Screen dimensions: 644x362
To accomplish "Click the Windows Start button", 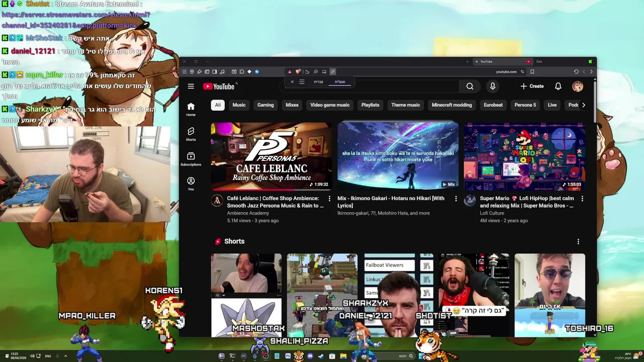I will click(422, 356).
